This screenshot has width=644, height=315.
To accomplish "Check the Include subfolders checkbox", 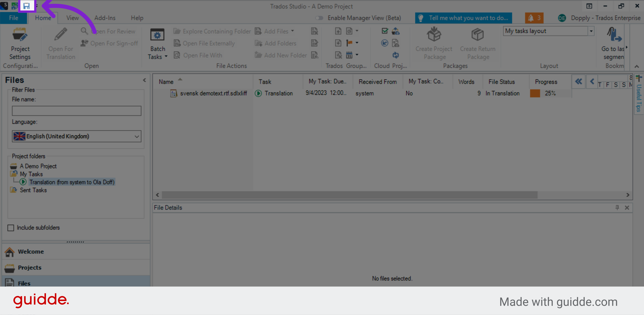I will pyautogui.click(x=11, y=228).
